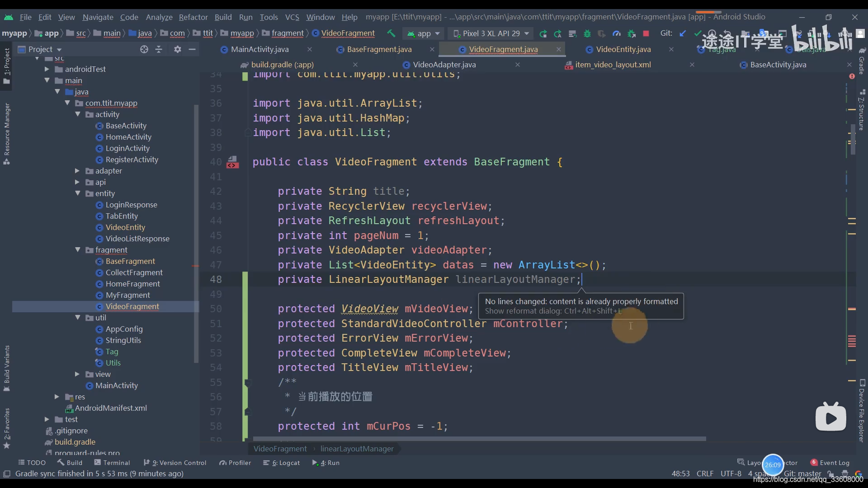
Task: Select AndroidManifest.xml in project tree
Action: click(x=111, y=408)
